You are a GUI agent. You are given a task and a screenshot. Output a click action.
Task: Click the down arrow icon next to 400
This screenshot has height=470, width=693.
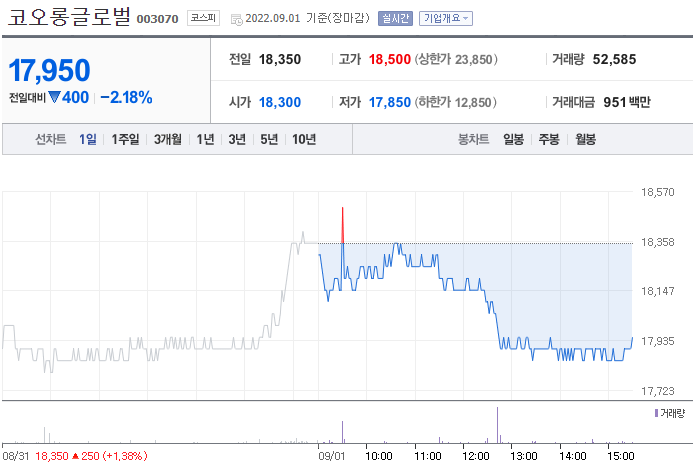(x=54, y=97)
